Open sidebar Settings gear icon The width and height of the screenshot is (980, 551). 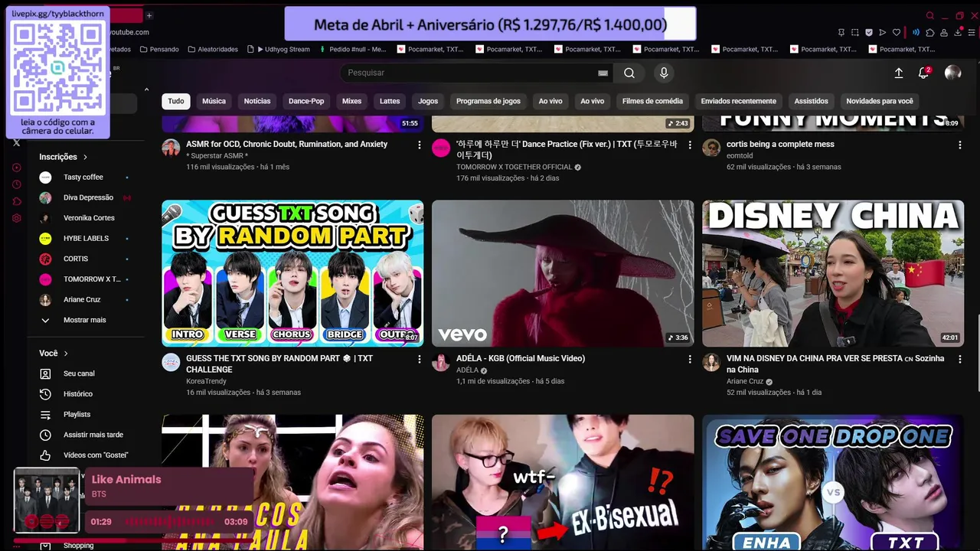click(16, 218)
